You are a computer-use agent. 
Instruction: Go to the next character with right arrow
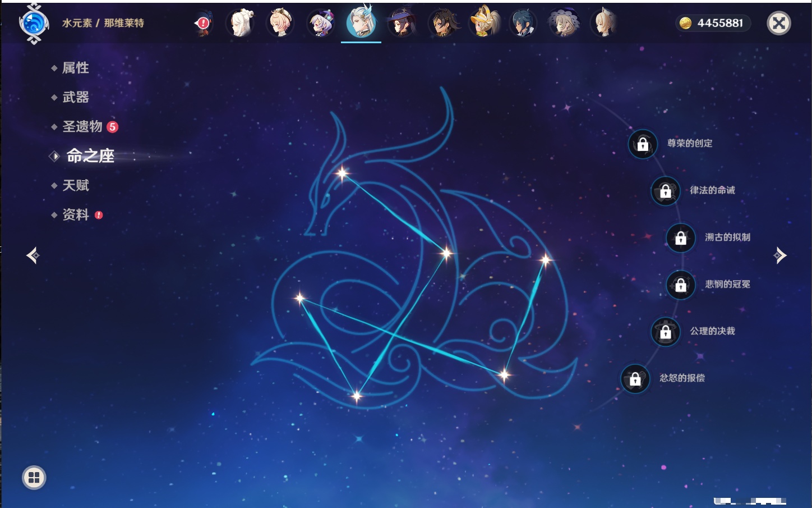tap(780, 255)
